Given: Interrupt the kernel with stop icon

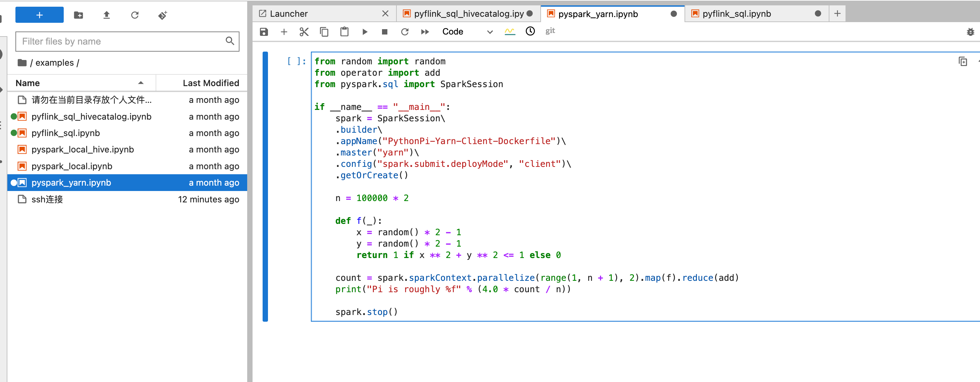Looking at the screenshot, I should [x=385, y=32].
